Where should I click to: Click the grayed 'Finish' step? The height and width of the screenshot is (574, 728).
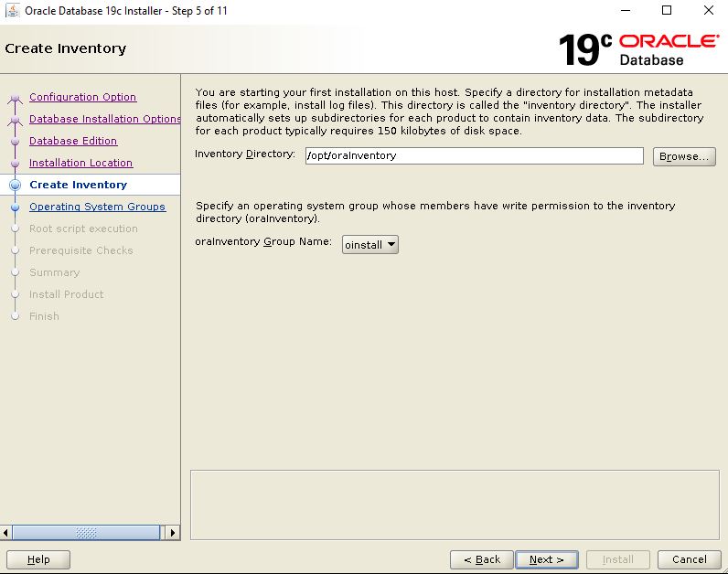(44, 316)
